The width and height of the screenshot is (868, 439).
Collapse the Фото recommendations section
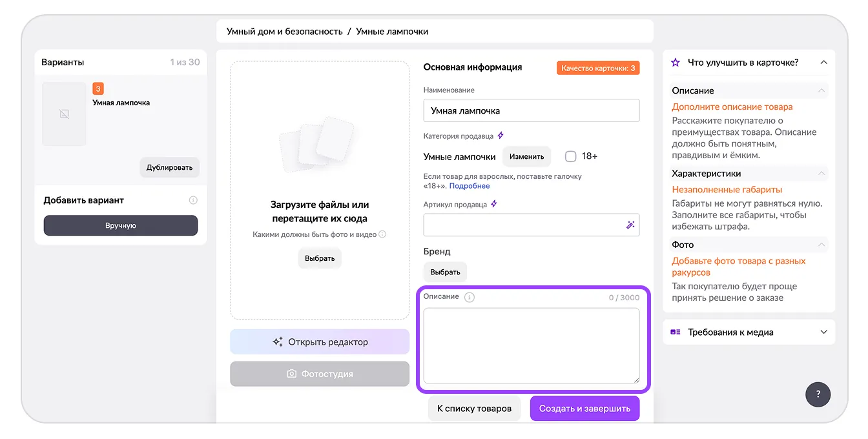coord(821,245)
